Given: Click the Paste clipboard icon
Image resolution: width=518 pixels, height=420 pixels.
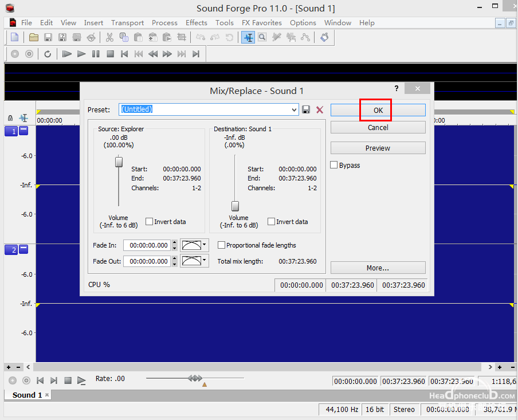Looking at the screenshot, I should tap(138, 37).
